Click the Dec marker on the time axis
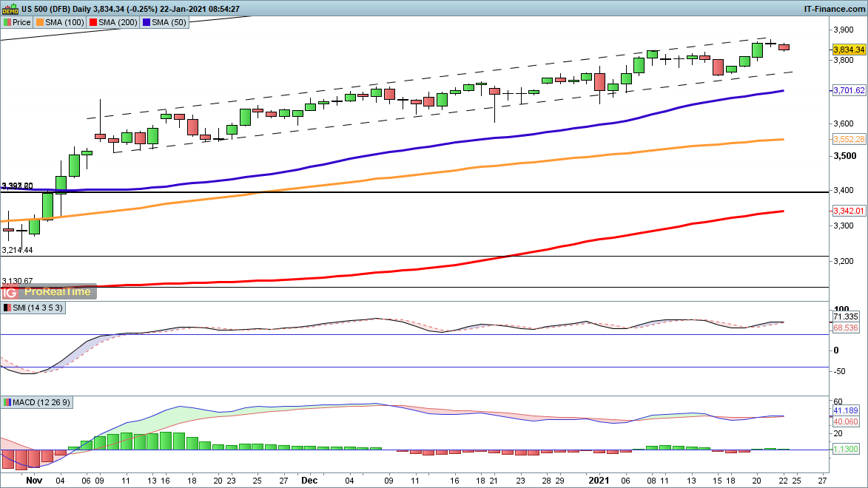Screen dimensions: 868x488 (309, 478)
